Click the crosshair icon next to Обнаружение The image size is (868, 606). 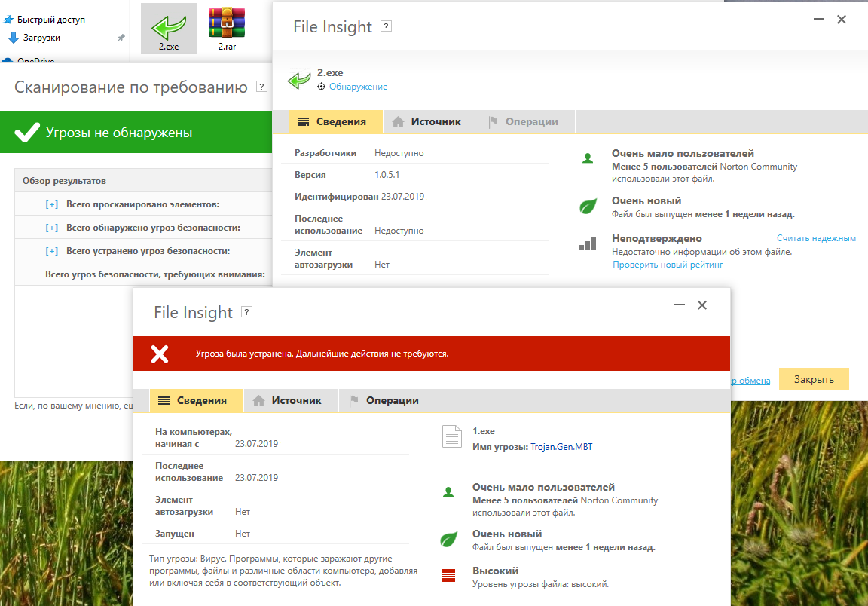coord(321,87)
